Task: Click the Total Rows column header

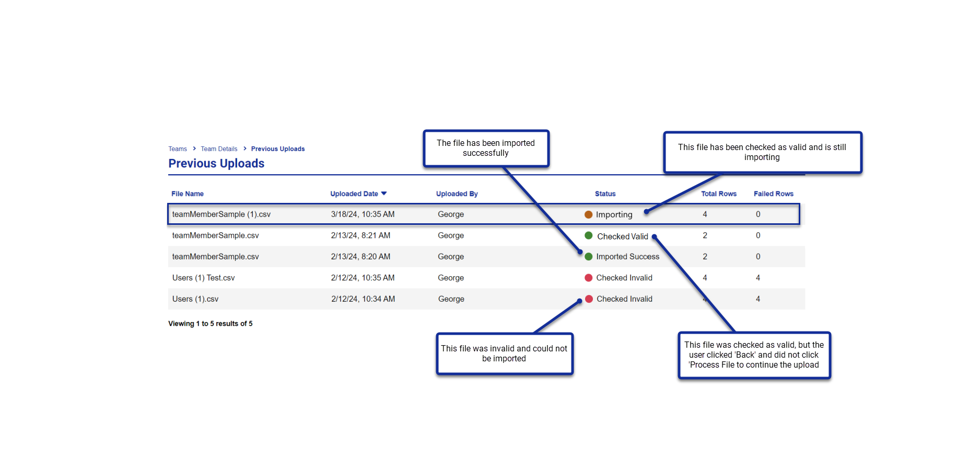Action: [719, 193]
